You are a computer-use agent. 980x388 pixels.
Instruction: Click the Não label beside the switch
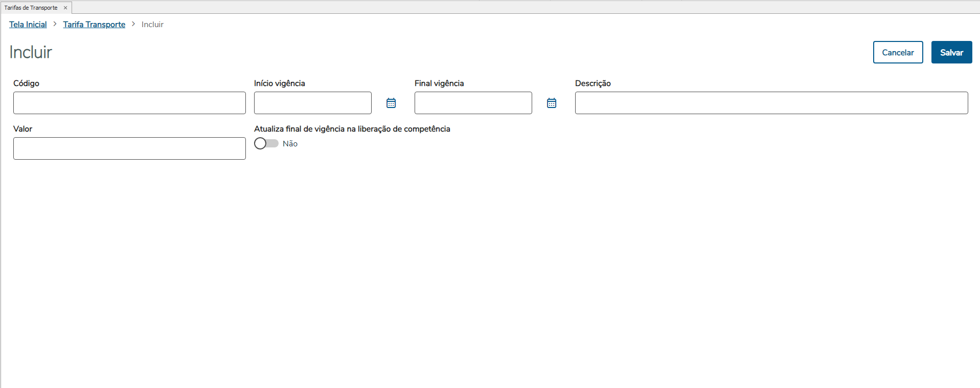[x=290, y=144]
